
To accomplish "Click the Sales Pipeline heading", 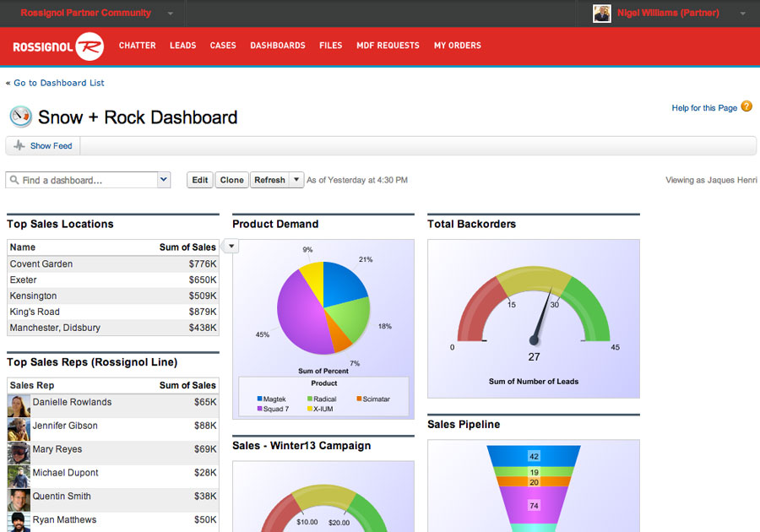I will 464,425.
